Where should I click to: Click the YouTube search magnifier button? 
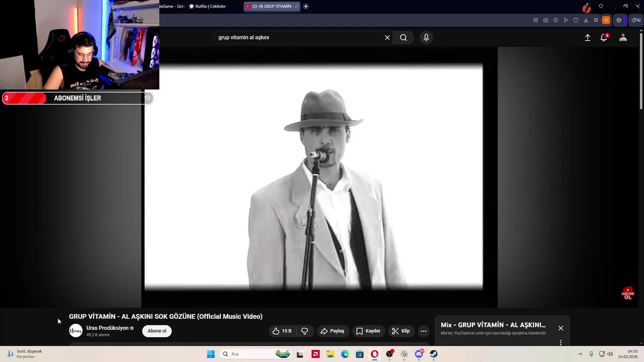click(404, 37)
